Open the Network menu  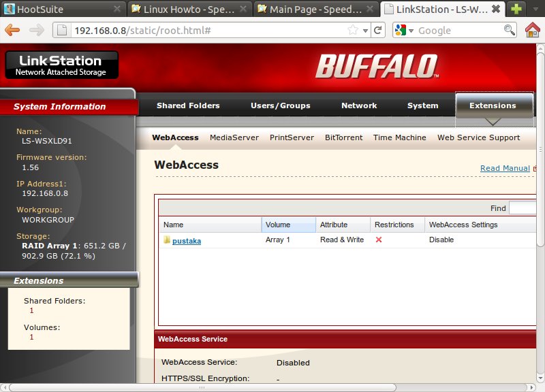point(359,105)
